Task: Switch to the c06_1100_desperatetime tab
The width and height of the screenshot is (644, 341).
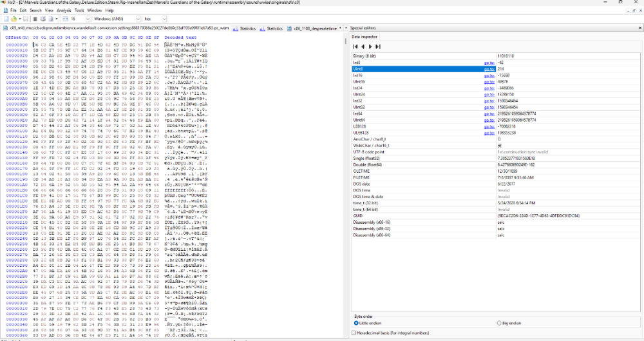Action: [312, 28]
